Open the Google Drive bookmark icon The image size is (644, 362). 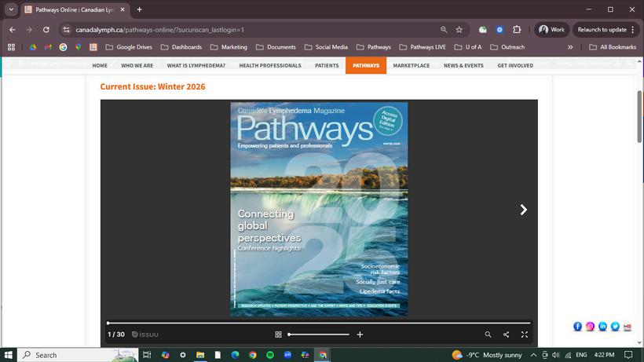(x=33, y=47)
